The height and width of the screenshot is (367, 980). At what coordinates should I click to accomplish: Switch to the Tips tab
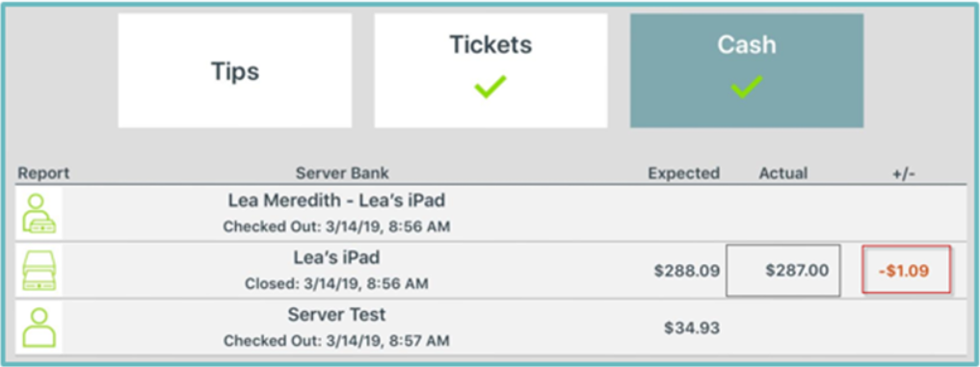(235, 70)
